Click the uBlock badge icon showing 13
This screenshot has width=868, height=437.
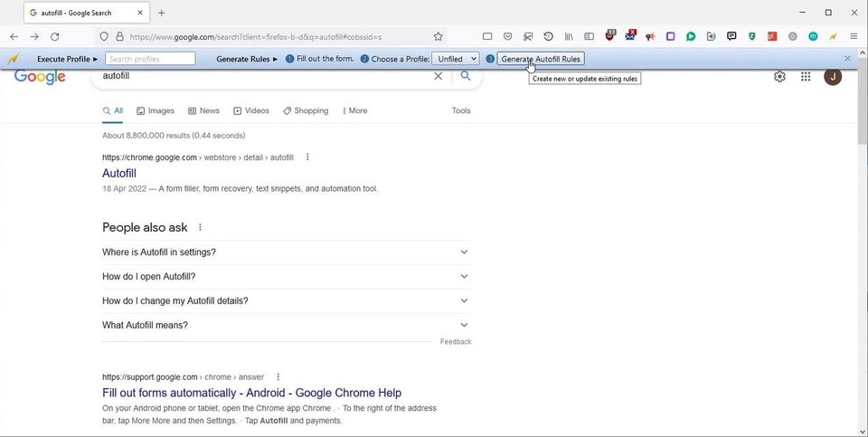610,35
